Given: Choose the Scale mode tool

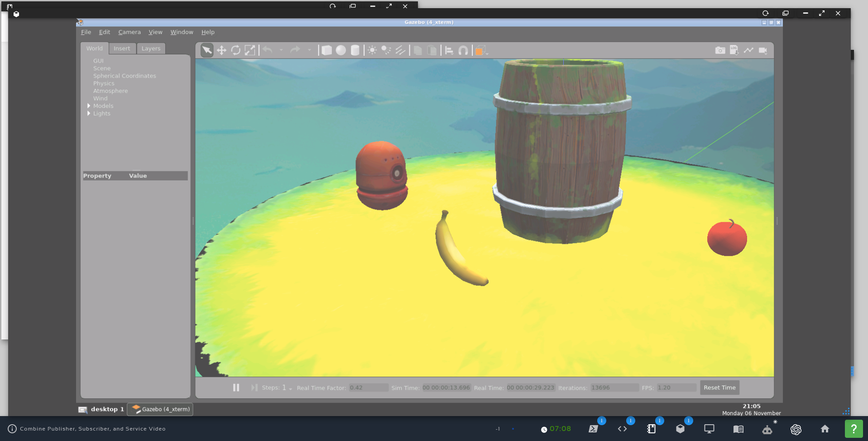Looking at the screenshot, I should point(250,50).
